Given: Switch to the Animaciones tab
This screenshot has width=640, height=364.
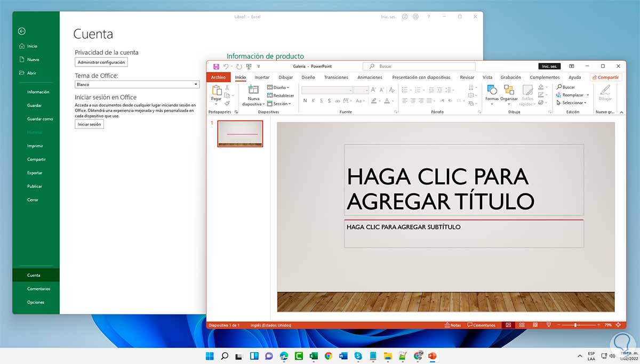Looking at the screenshot, I should pyautogui.click(x=370, y=77).
